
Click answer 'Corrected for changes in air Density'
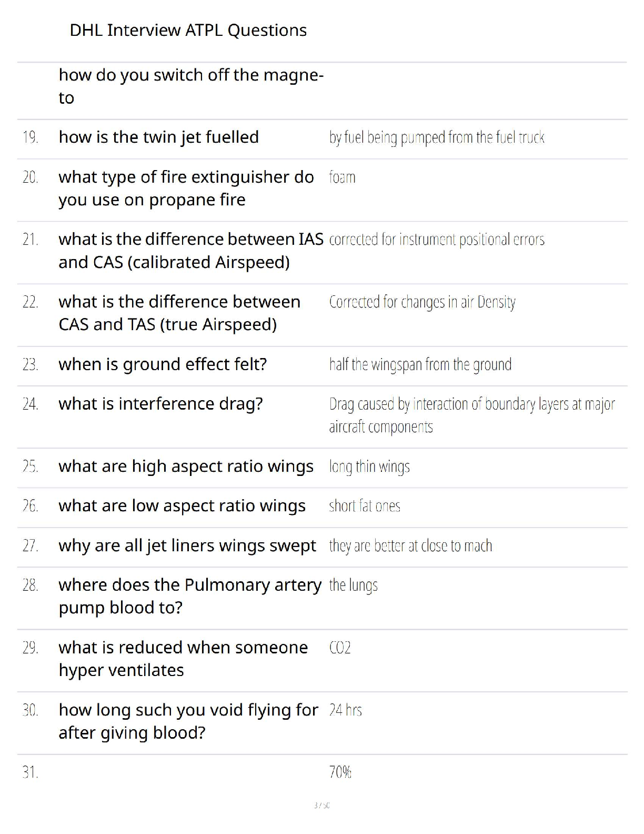(x=422, y=302)
